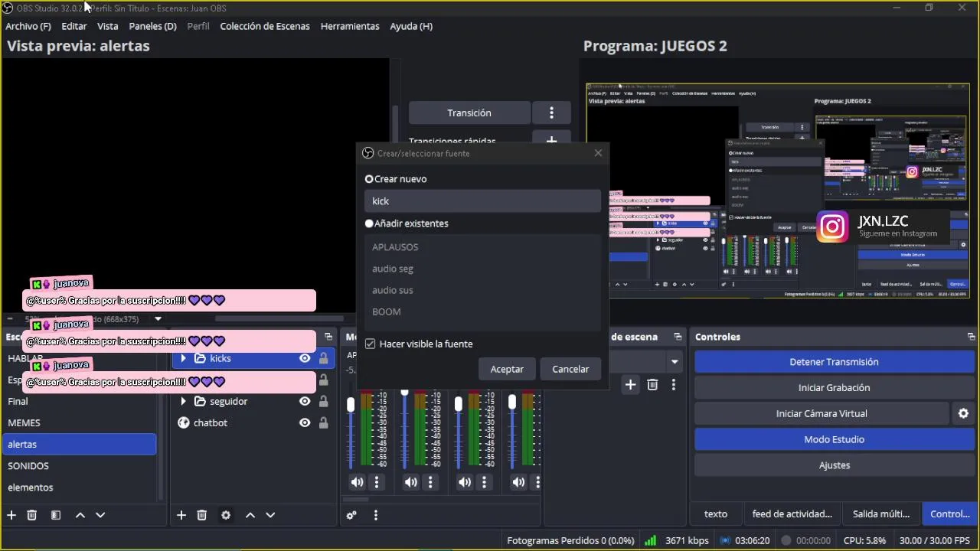Image resolution: width=980 pixels, height=551 pixels.
Task: Select the MEMES scene
Action: (80, 422)
